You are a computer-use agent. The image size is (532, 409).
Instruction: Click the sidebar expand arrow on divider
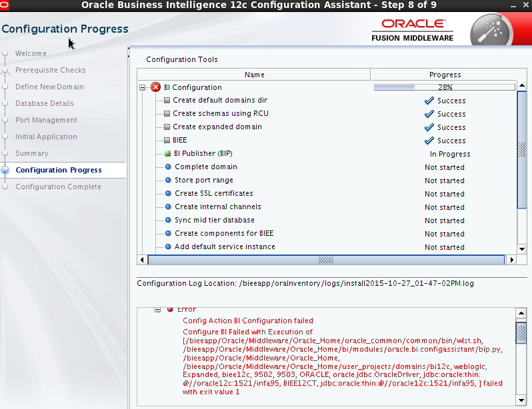point(129,55)
